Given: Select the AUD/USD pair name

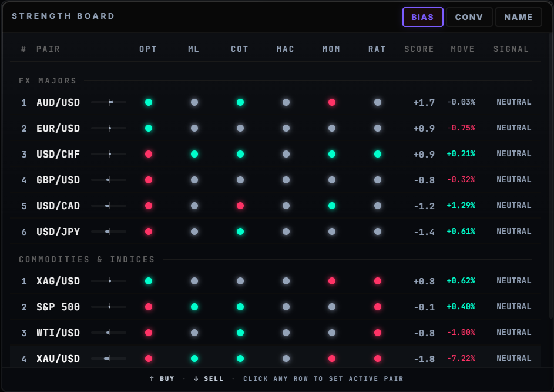Looking at the screenshot, I should coord(58,102).
